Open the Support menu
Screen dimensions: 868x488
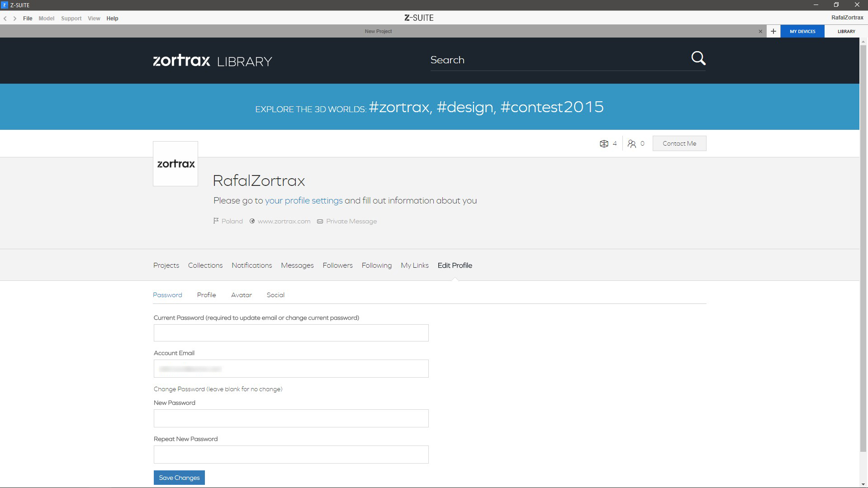pyautogui.click(x=71, y=19)
